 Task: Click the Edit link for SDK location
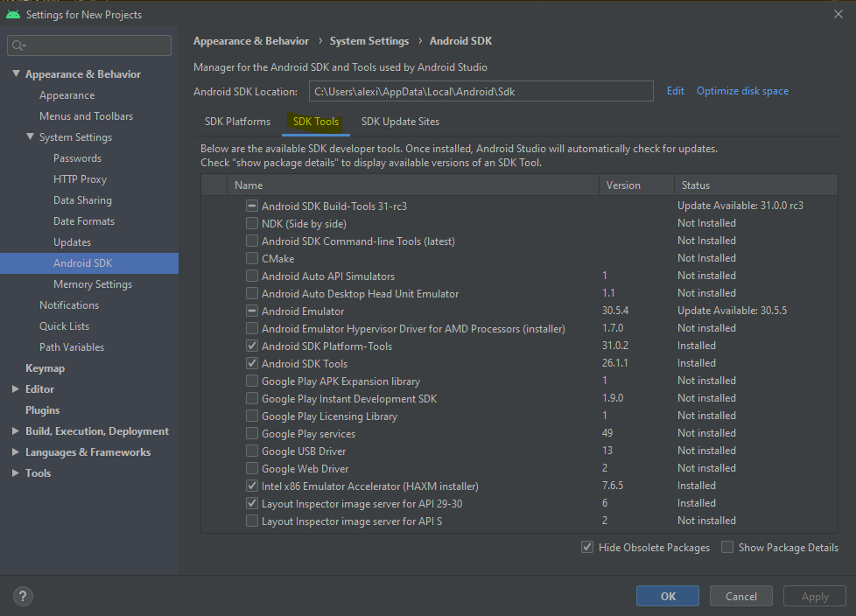tap(676, 91)
